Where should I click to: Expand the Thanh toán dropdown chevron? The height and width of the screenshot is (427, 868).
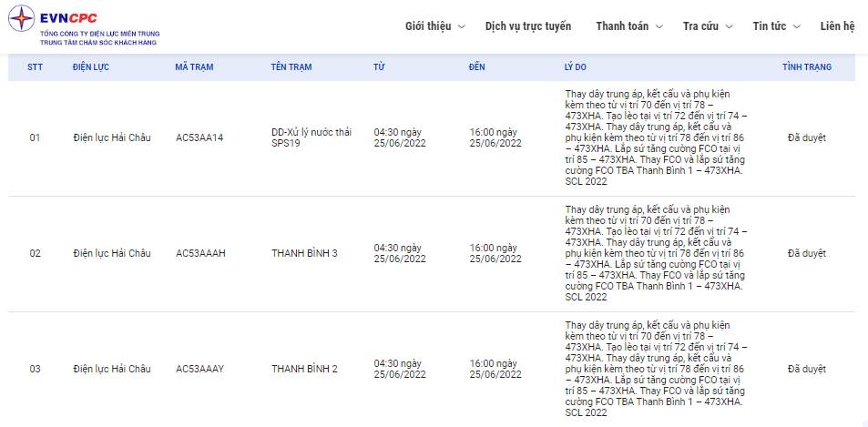659,26
